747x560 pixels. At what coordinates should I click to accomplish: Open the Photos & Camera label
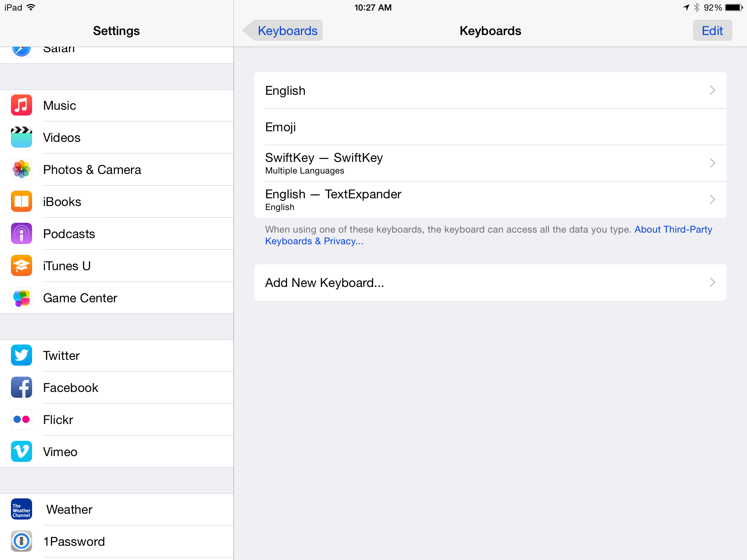[92, 170]
